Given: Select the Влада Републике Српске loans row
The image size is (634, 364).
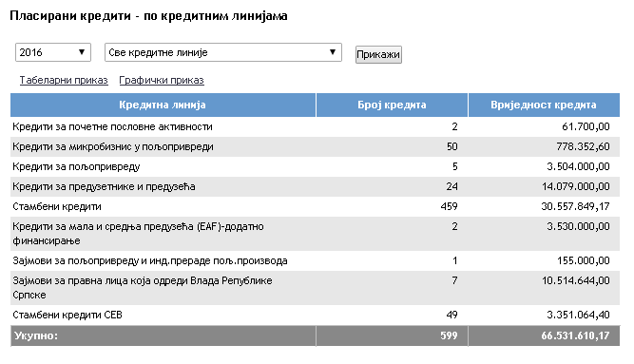Looking at the screenshot, I should click(x=315, y=288).
